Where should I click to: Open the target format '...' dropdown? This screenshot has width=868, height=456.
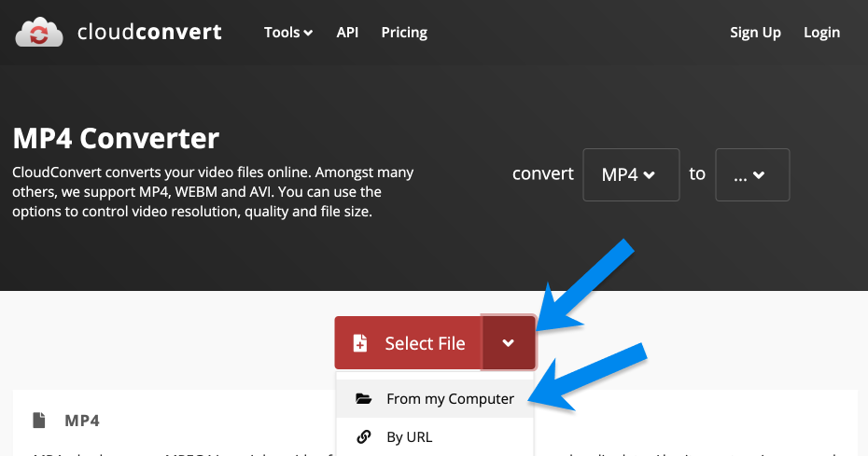752,175
